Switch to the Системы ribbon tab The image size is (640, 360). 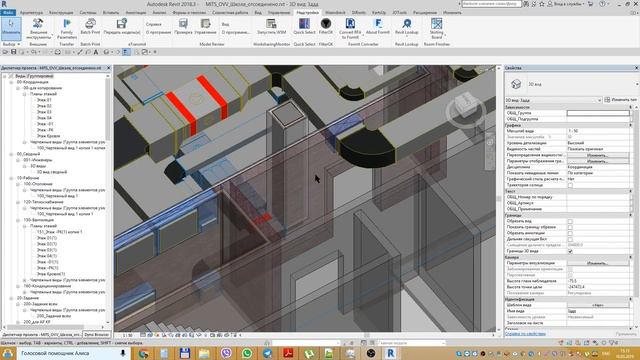(x=88, y=13)
